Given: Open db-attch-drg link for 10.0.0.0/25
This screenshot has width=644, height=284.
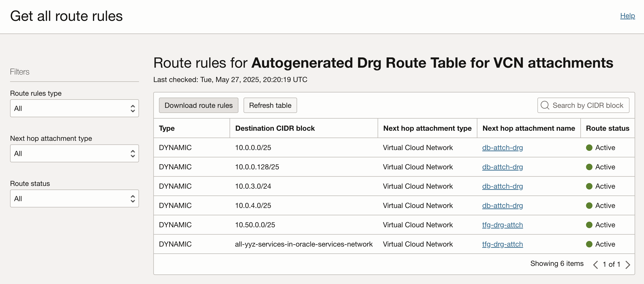Looking at the screenshot, I should tap(502, 147).
